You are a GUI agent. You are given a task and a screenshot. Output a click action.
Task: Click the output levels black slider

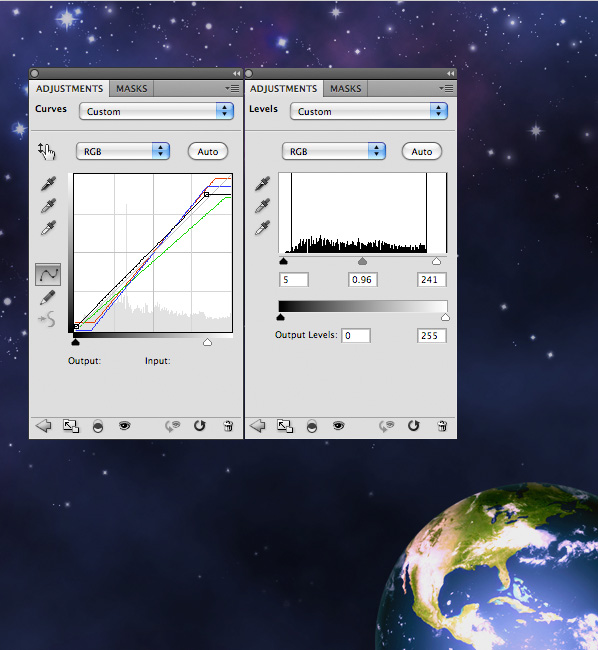click(281, 318)
